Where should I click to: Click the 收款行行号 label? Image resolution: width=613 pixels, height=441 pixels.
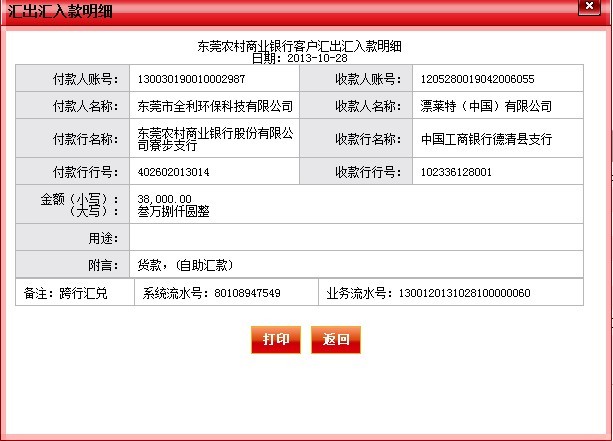[368, 172]
